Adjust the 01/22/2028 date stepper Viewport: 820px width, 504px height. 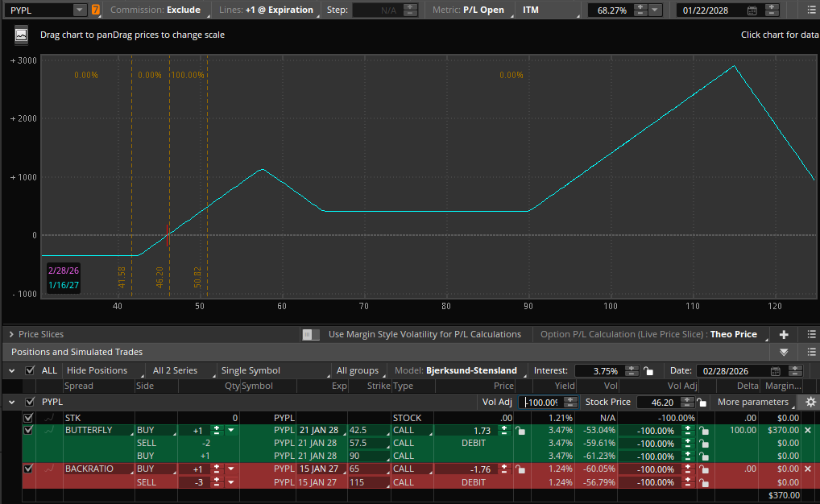tap(772, 10)
